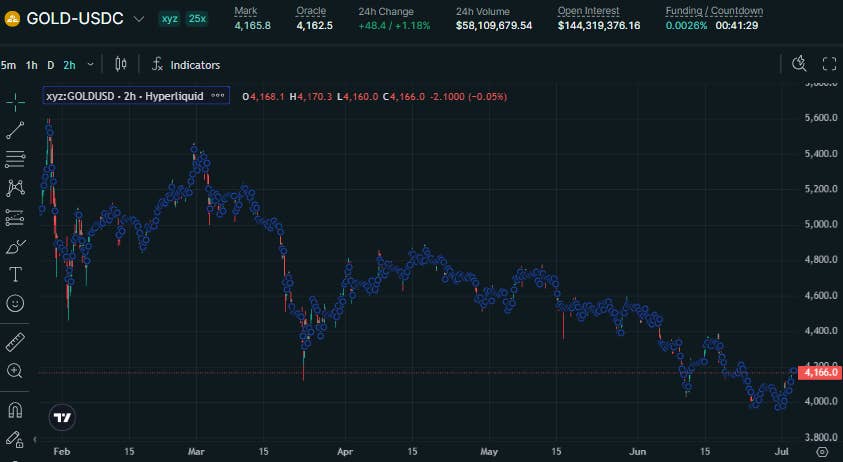Expand the timeframe interval dropdown
Image resolution: width=843 pixels, height=462 pixels.
pos(90,65)
